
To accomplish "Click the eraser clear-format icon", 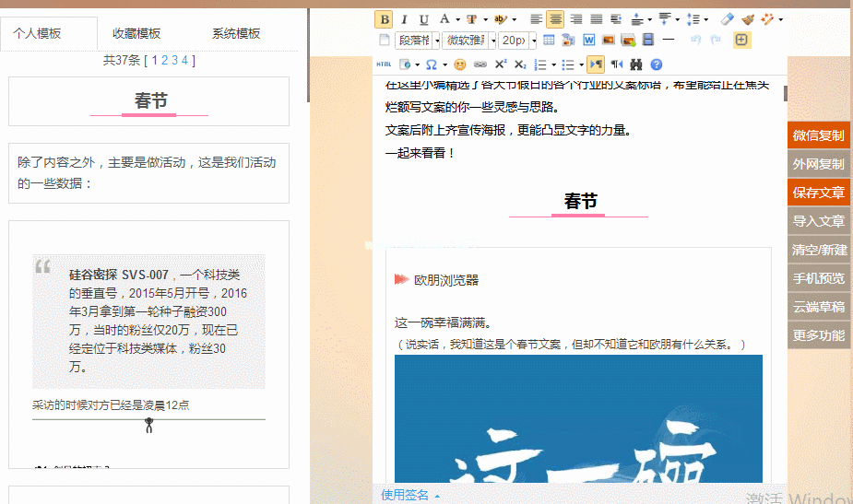I will coord(727,19).
